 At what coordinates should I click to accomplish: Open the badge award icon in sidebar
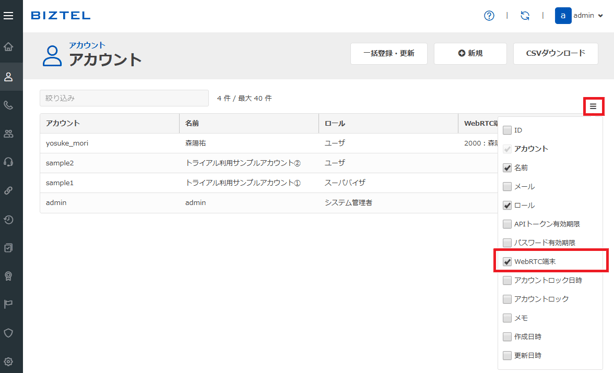[8, 276]
